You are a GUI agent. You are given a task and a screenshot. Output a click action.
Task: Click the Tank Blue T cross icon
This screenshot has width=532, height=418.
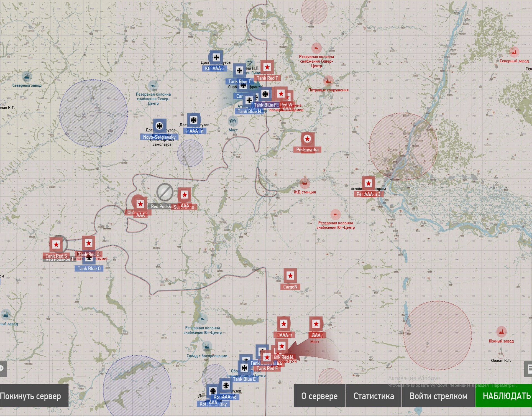[239, 71]
